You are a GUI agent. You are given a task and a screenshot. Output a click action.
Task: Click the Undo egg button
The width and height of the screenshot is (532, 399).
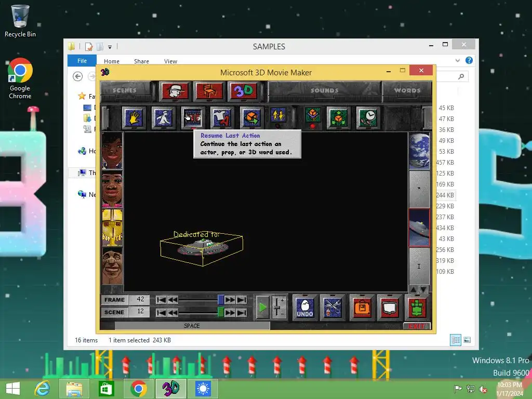304,308
